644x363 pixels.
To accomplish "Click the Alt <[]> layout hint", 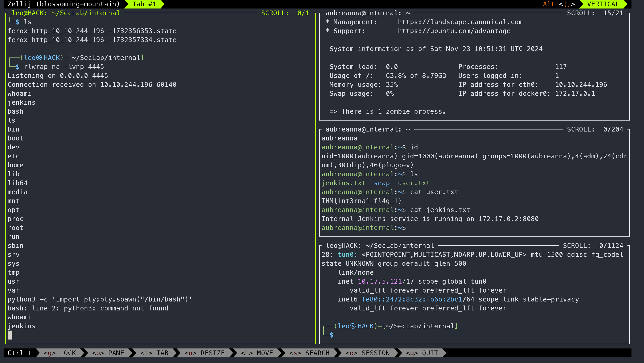I will click(x=559, y=4).
